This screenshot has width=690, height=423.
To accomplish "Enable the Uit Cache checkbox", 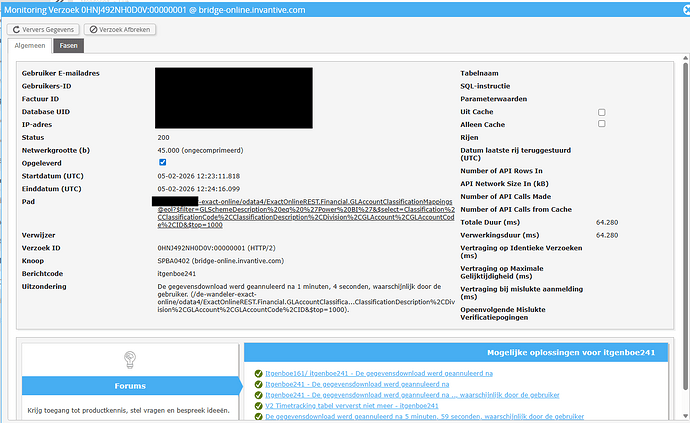I will [x=601, y=112].
